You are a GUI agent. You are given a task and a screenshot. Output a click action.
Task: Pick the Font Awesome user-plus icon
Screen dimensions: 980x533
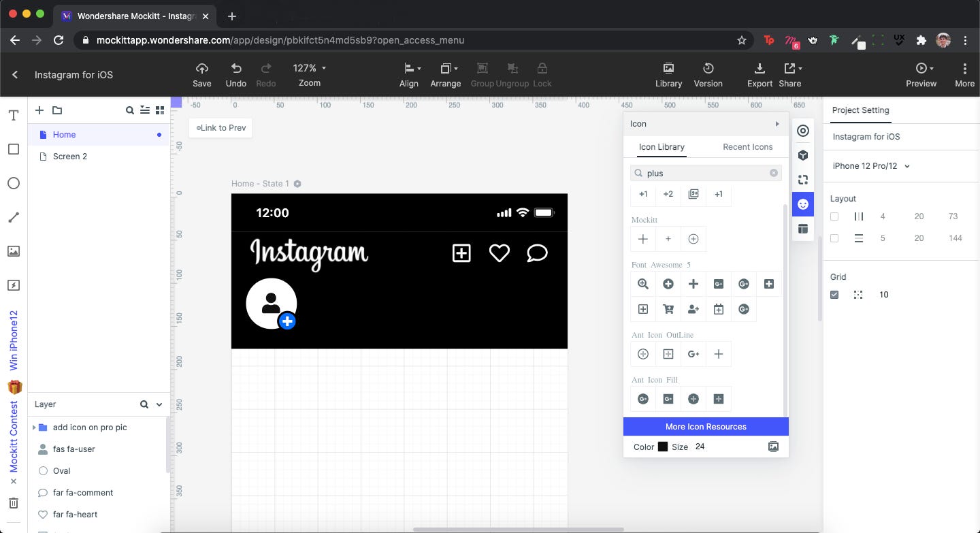click(693, 309)
